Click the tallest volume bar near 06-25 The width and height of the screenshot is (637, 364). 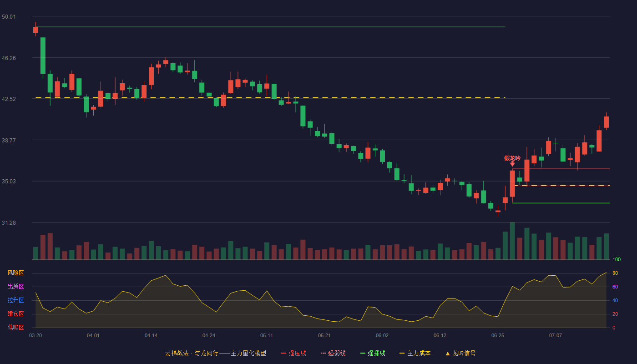click(512, 241)
